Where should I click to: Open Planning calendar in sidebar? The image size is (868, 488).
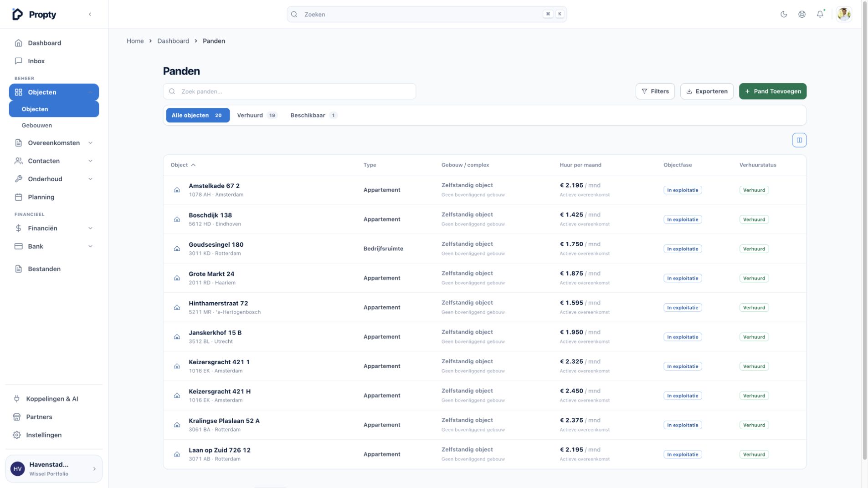click(54, 197)
